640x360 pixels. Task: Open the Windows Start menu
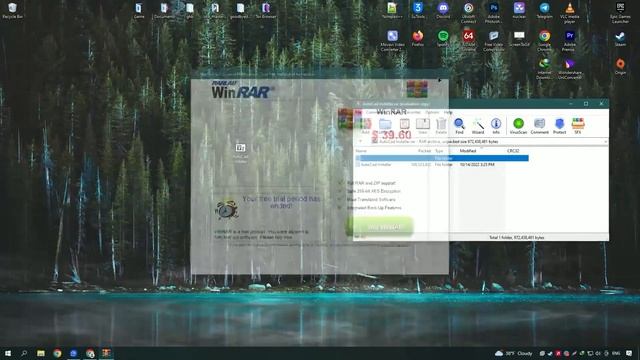tap(7, 353)
